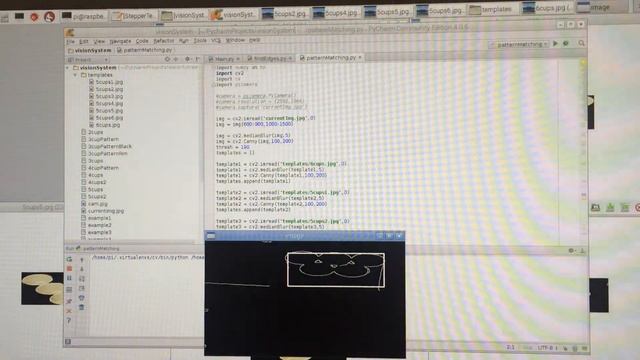The height and width of the screenshot is (360, 640).
Task: Start debugging with the bug icon
Action: coord(566,43)
